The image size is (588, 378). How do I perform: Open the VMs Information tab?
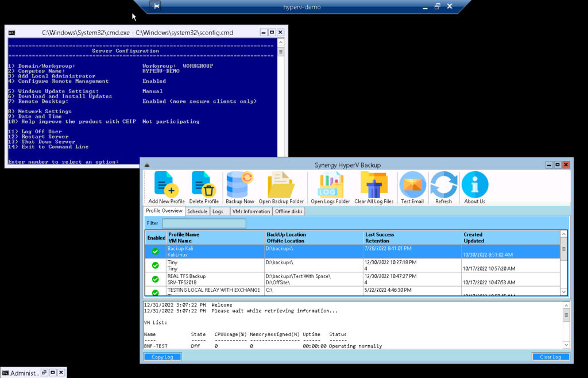[x=250, y=211]
